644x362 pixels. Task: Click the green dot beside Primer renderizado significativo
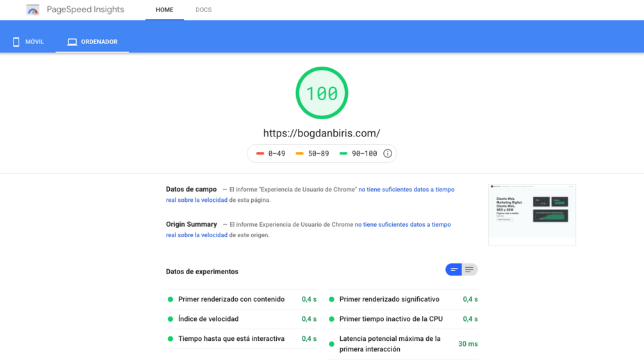[x=331, y=299]
